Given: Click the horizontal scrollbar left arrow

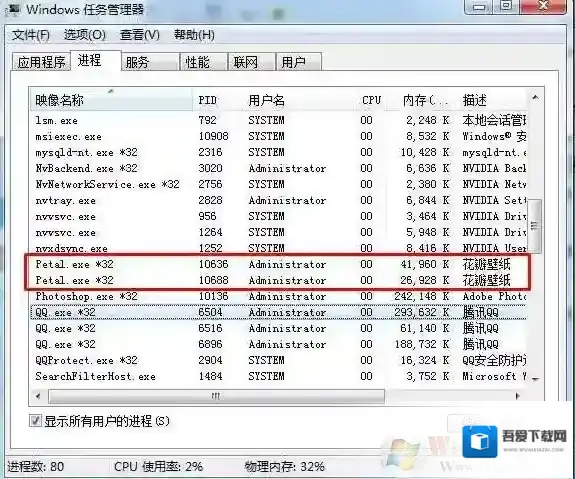Looking at the screenshot, I should click(38, 396).
